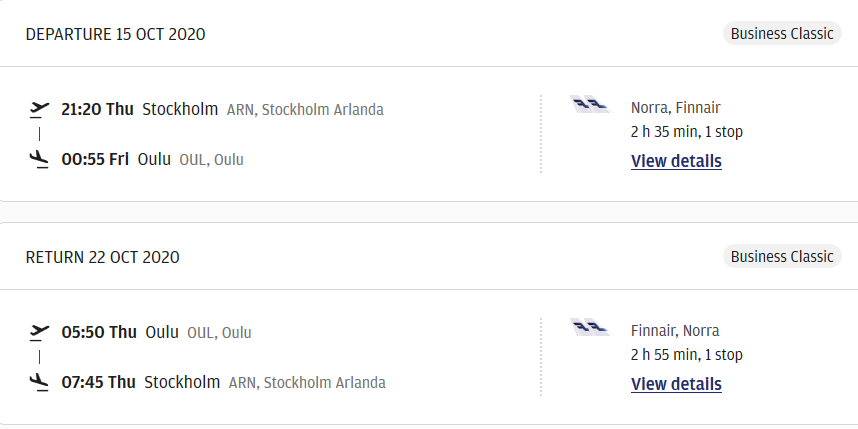Click the Norra, Finnair airline logo
The width and height of the screenshot is (858, 429).
pyautogui.click(x=592, y=104)
